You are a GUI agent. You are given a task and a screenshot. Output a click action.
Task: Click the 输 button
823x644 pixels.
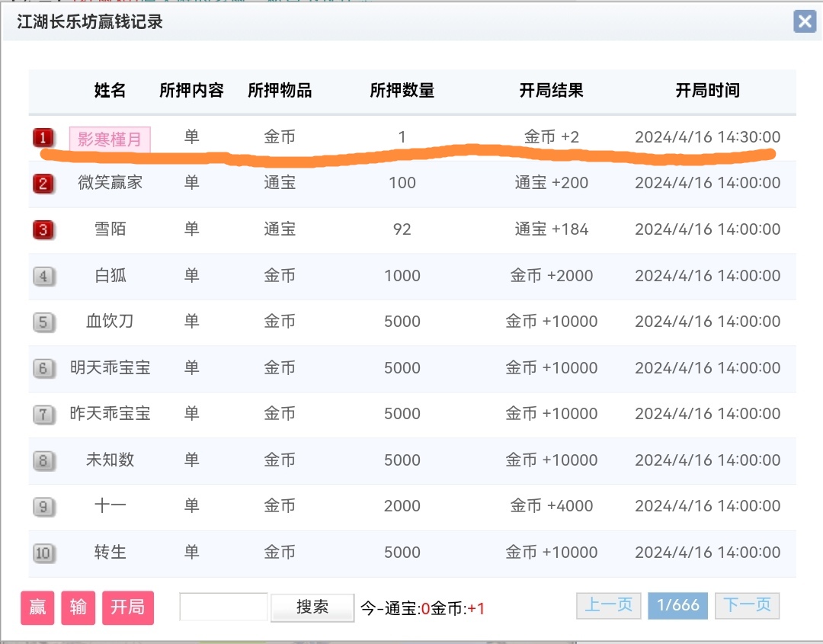click(78, 607)
